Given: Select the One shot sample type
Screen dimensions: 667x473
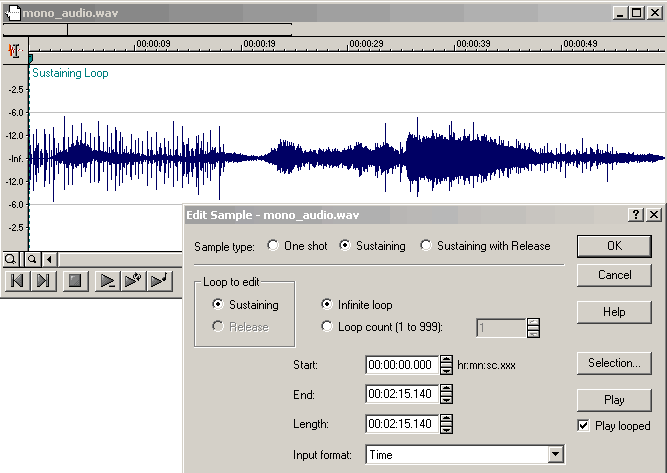Looking at the screenshot, I should 273,246.
